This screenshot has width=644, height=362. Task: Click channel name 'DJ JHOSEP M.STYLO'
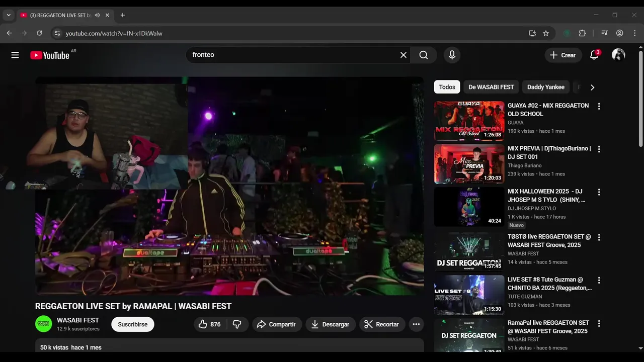pos(532,208)
